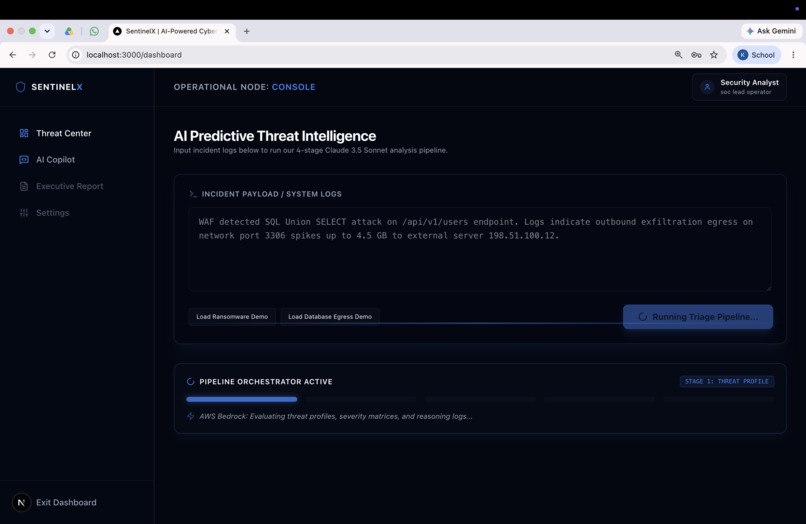Image resolution: width=806 pixels, height=524 pixels.
Task: Open Security Analyst profile card
Action: 739,87
